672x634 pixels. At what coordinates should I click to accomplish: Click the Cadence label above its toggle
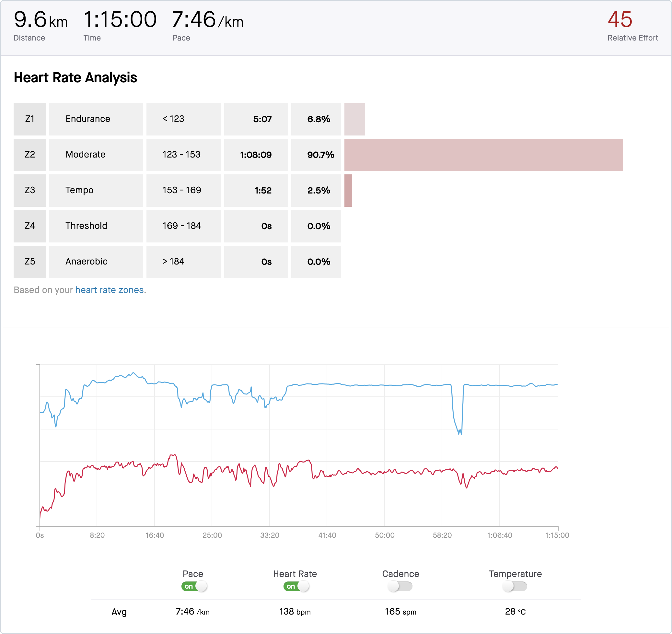tap(400, 573)
